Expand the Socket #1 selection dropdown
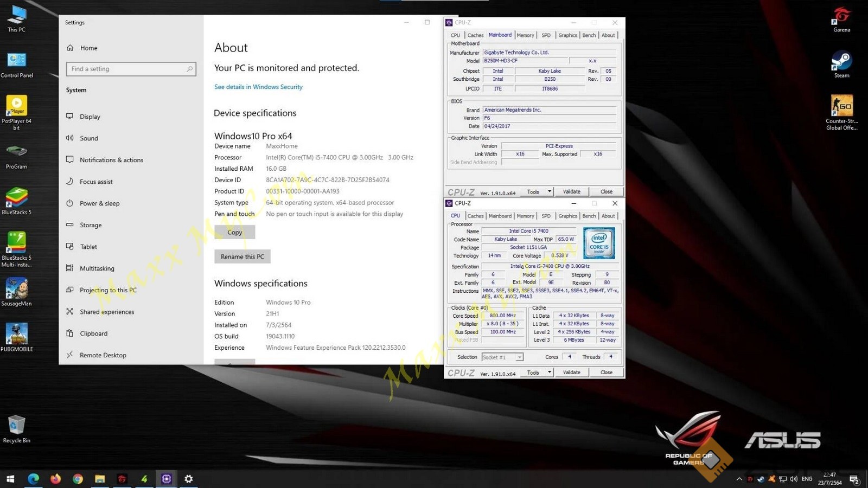 pos(519,357)
